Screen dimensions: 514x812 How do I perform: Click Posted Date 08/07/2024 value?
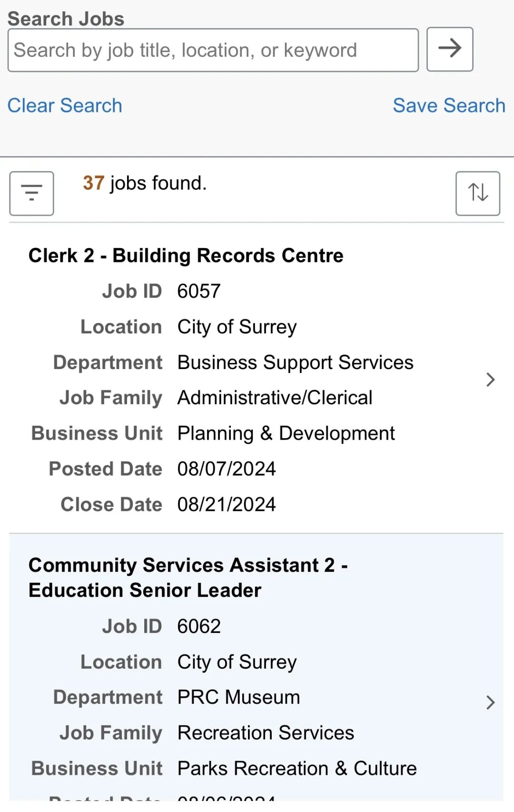point(227,469)
